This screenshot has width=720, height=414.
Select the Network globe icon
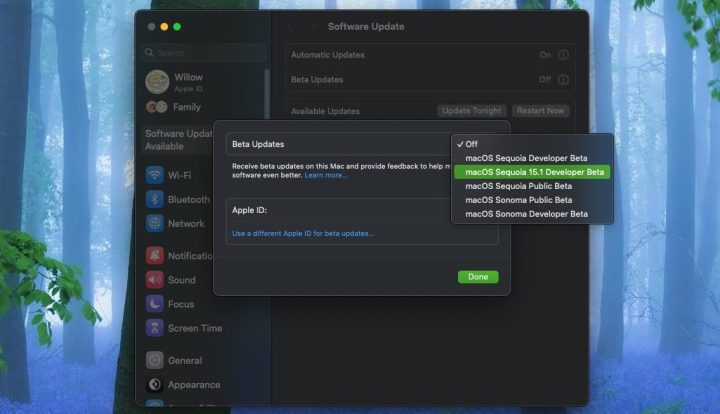click(154, 224)
